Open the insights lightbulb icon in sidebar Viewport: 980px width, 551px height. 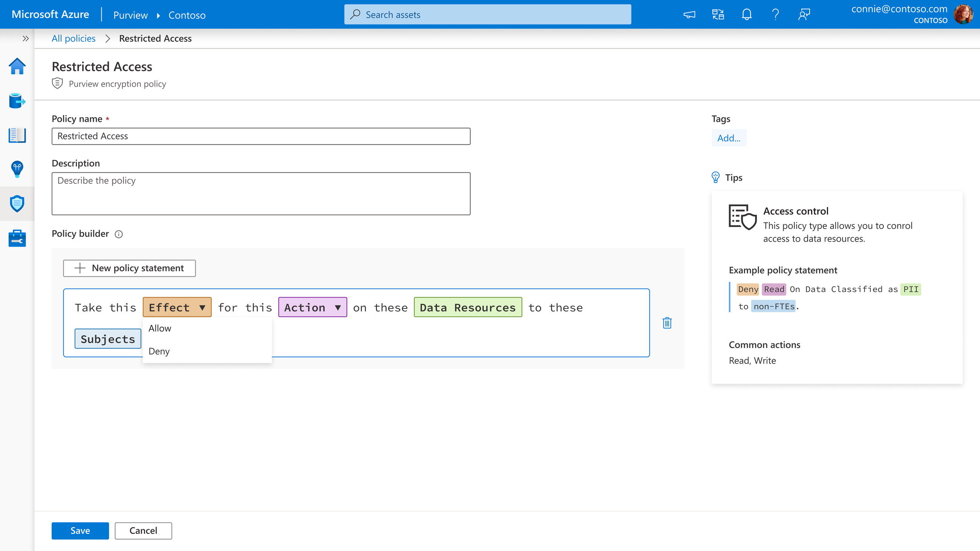pyautogui.click(x=17, y=169)
